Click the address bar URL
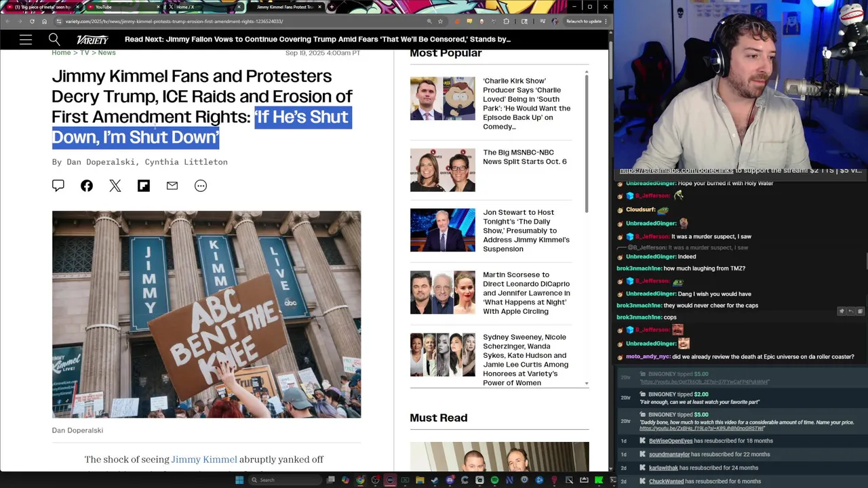 [x=174, y=21]
